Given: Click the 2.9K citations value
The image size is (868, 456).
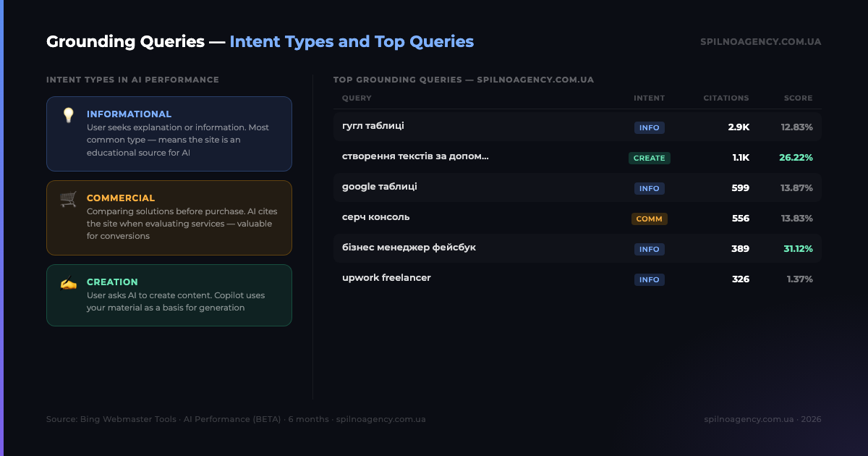Looking at the screenshot, I should 739,127.
